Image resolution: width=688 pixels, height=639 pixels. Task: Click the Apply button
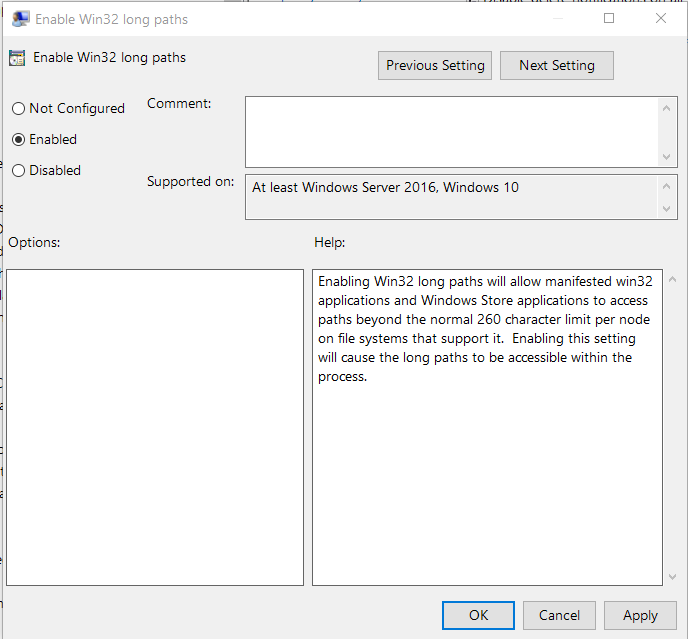tap(640, 615)
